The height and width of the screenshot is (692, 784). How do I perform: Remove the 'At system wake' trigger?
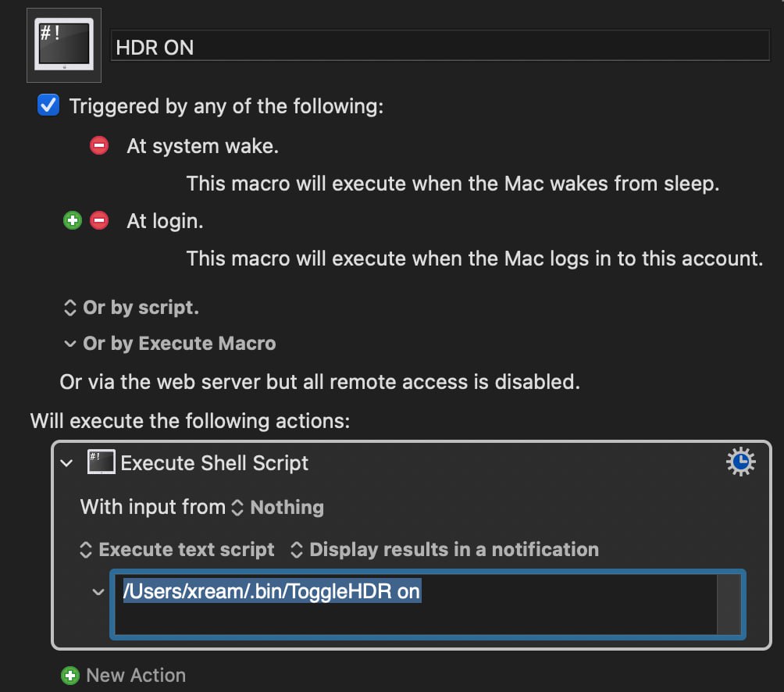99,145
